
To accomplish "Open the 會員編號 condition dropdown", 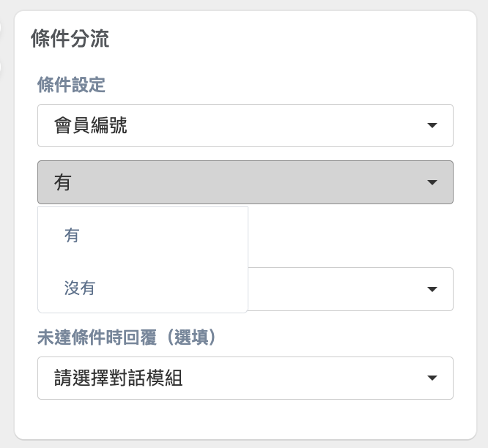I will click(245, 125).
